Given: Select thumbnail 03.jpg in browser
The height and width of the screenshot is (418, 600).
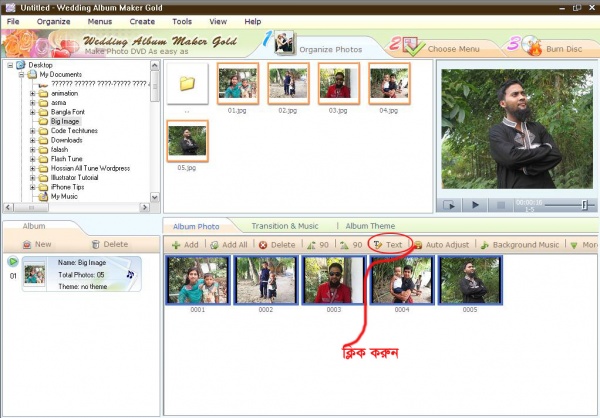Looking at the screenshot, I should pyautogui.click(x=339, y=83).
